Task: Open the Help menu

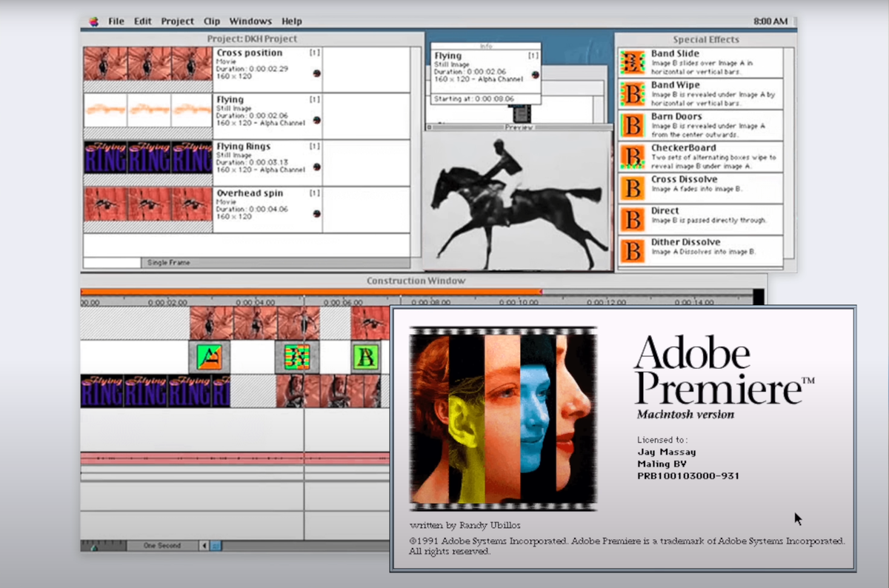Action: pos(291,21)
